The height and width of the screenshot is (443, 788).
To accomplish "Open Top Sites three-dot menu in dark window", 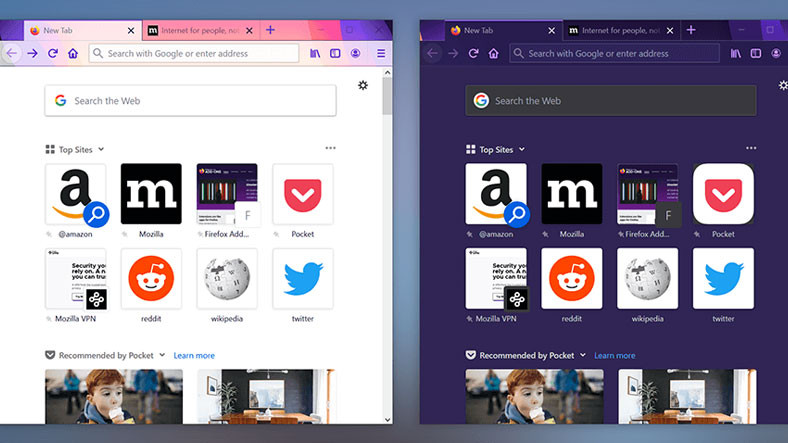I will [x=751, y=148].
